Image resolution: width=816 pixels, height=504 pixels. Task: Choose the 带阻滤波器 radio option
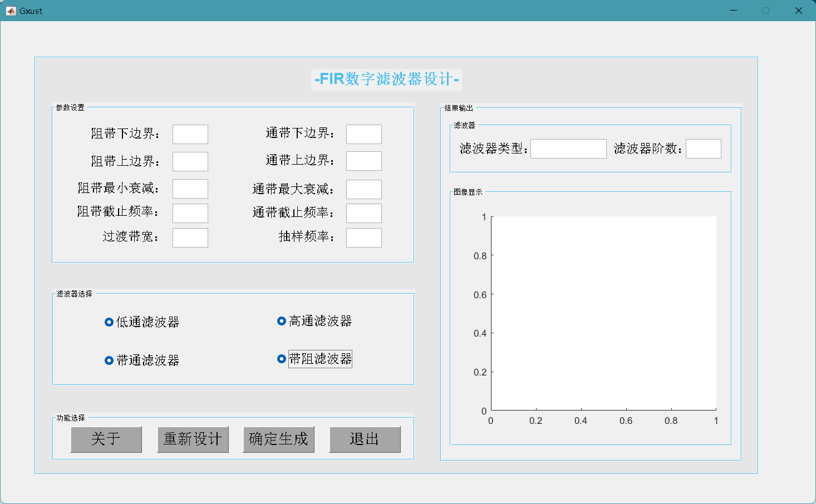[314, 359]
